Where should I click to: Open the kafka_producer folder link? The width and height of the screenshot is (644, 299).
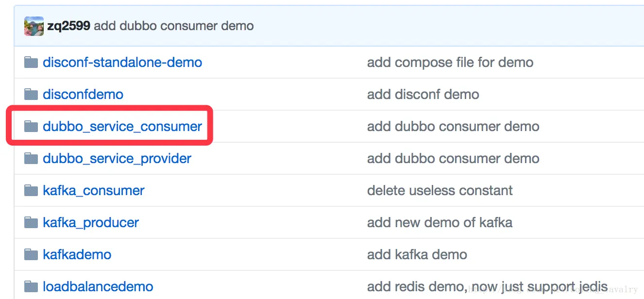pyautogui.click(x=91, y=223)
